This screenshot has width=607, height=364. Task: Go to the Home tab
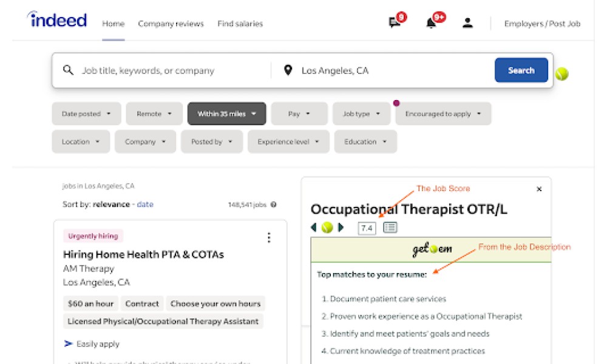click(113, 24)
